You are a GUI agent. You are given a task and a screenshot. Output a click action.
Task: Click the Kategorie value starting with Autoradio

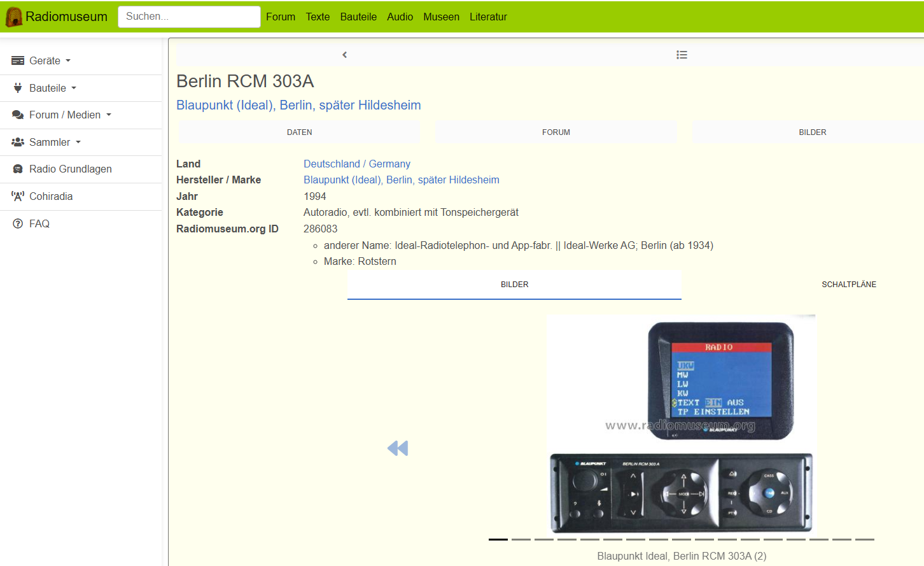pyautogui.click(x=411, y=213)
